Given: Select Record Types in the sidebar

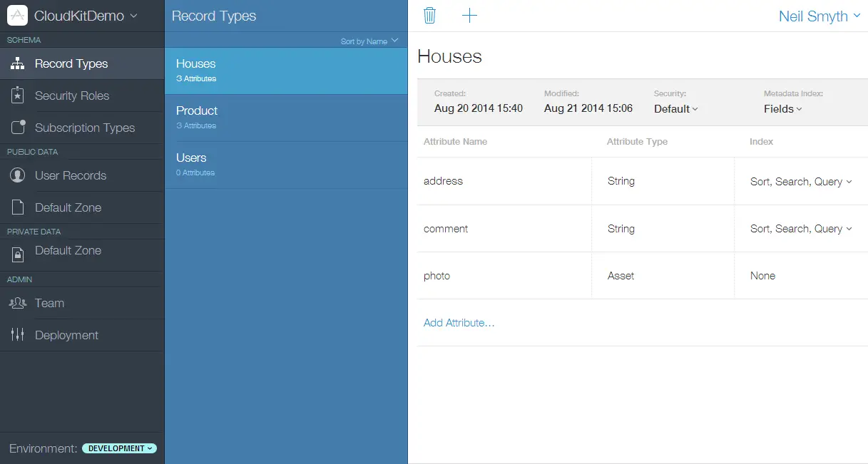Looking at the screenshot, I should [x=71, y=63].
